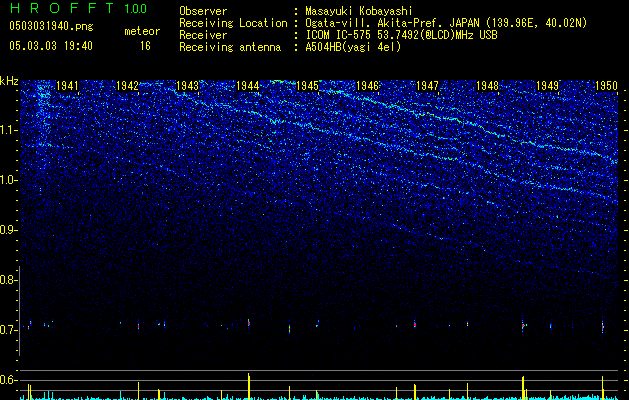The width and height of the screenshot is (629, 400).
Task: Click the meteor label
Action: point(142,31)
